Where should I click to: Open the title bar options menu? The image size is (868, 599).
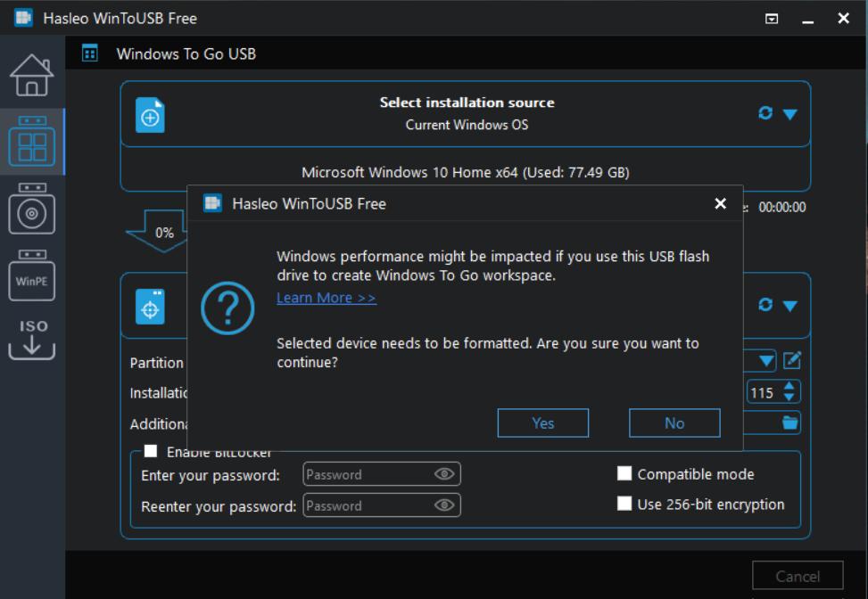pos(773,19)
